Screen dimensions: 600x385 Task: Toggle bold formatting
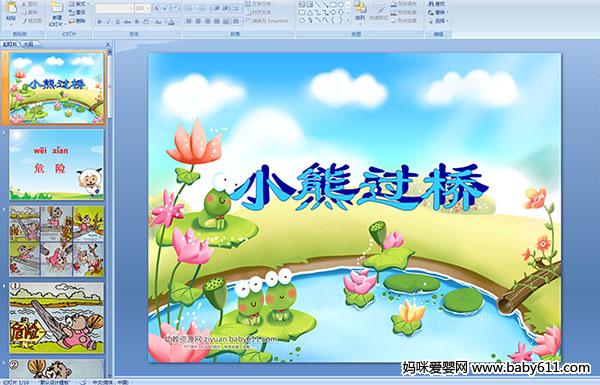tap(99, 22)
